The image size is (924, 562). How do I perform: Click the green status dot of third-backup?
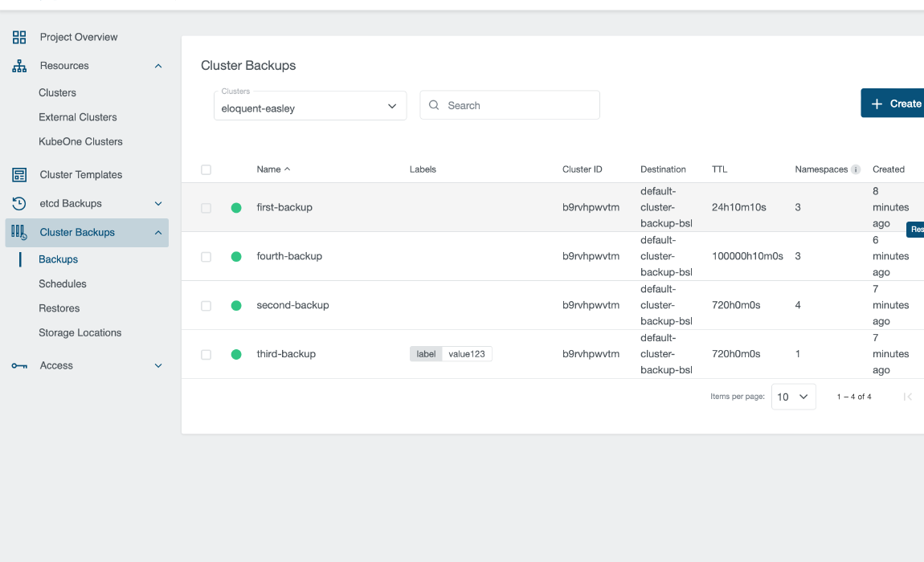[236, 354]
